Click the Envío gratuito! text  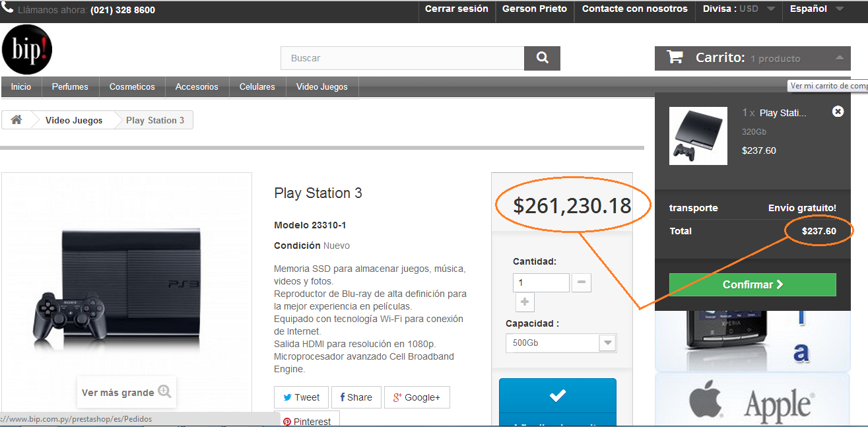click(x=802, y=208)
